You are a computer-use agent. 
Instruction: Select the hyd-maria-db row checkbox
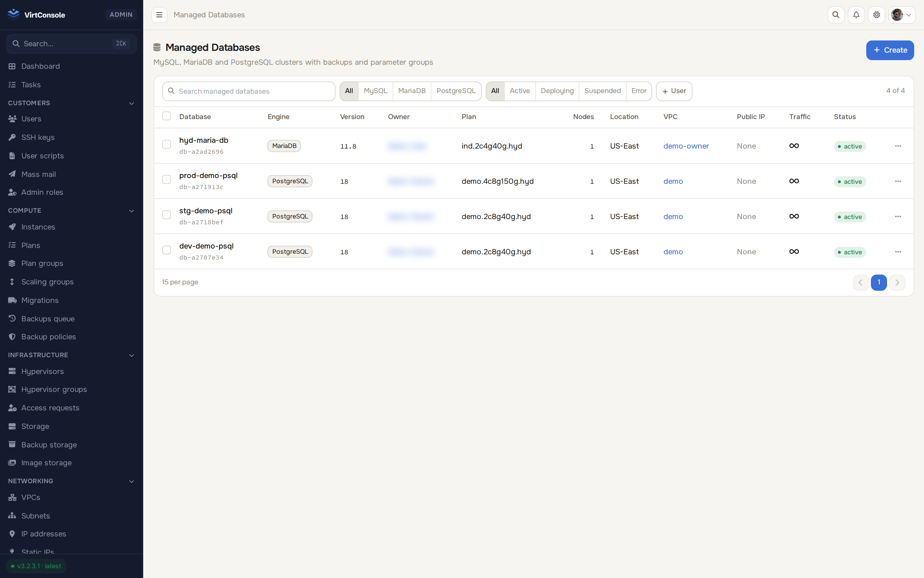tap(167, 144)
